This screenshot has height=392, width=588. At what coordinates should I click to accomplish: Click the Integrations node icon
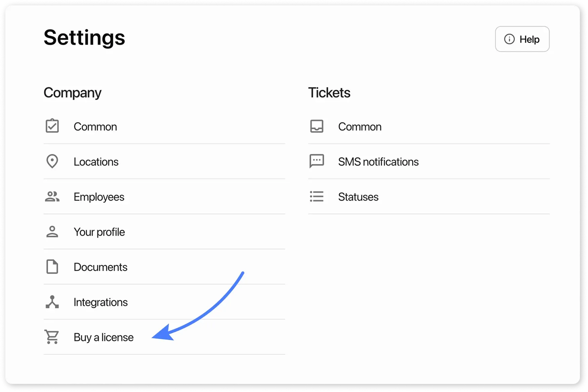tap(52, 302)
